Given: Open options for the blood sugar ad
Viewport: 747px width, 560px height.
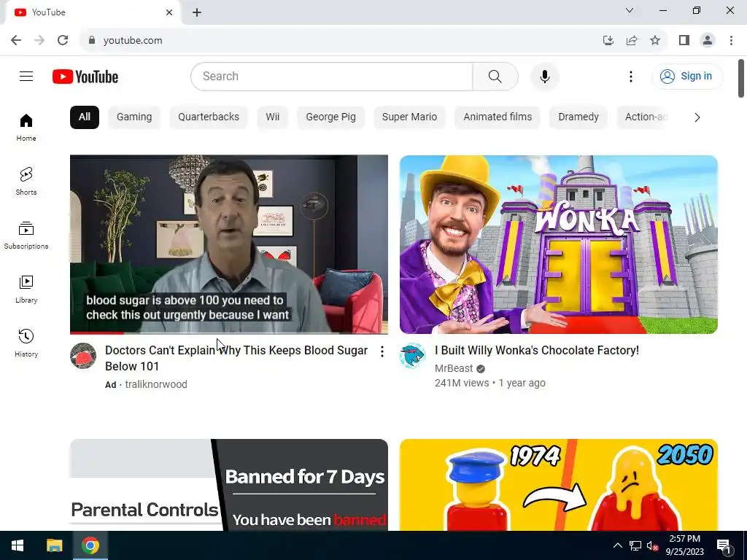Looking at the screenshot, I should 382,351.
